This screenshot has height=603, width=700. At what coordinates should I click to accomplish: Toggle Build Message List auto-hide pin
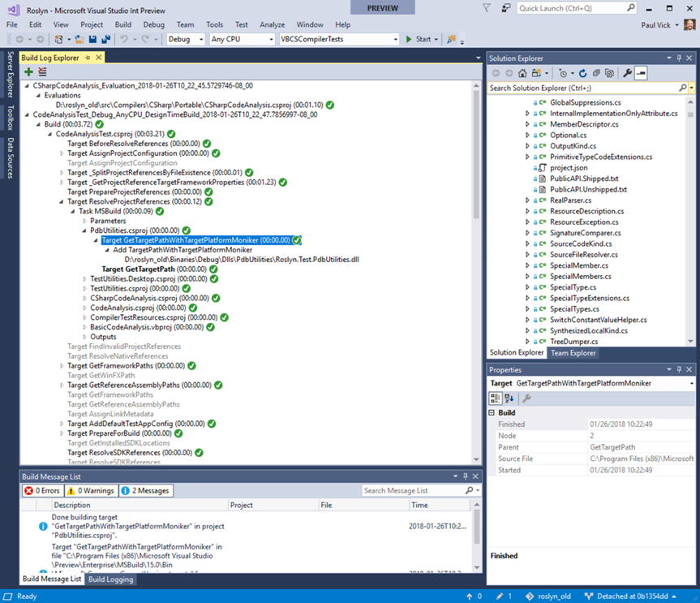(465, 476)
